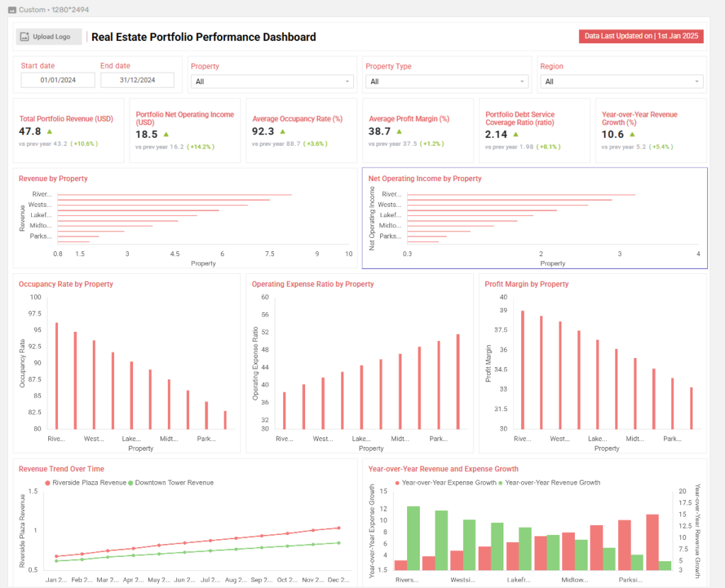Click the Start date input field
The image size is (725, 588).
58,81
